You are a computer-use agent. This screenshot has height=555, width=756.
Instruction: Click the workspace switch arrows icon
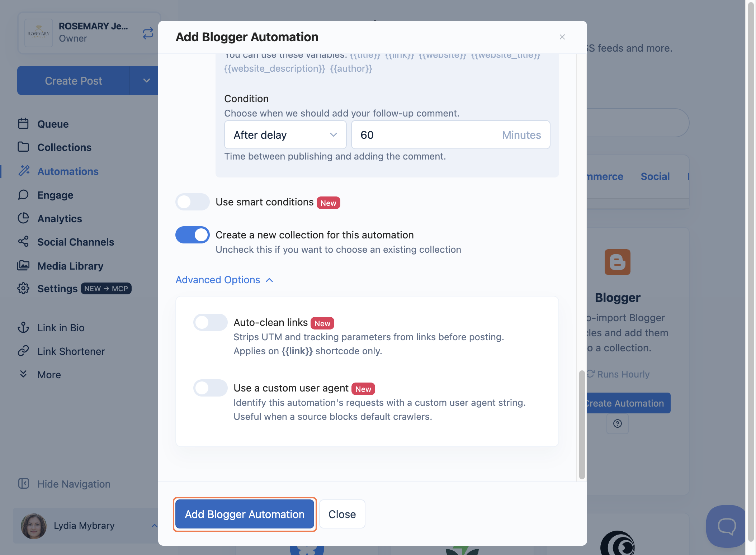(148, 33)
